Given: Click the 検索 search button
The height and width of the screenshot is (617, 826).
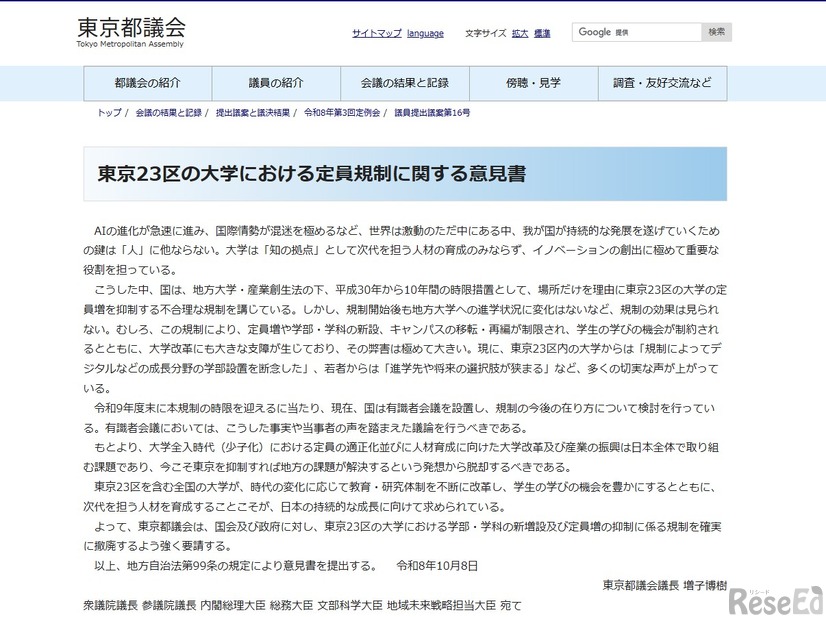Looking at the screenshot, I should (716, 32).
